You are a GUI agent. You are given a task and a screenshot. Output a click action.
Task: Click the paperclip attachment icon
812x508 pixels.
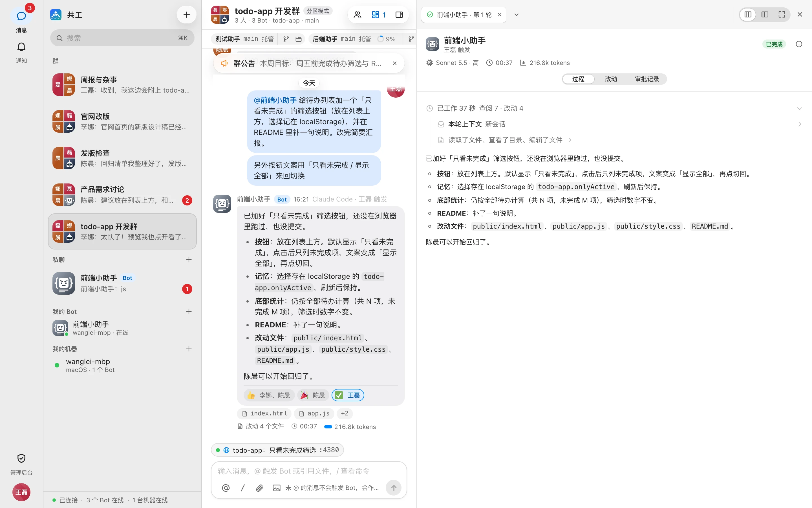pyautogui.click(x=259, y=487)
